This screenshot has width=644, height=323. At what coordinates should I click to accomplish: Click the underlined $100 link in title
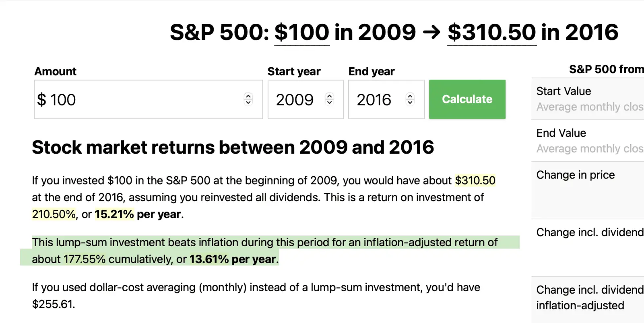pyautogui.click(x=302, y=33)
